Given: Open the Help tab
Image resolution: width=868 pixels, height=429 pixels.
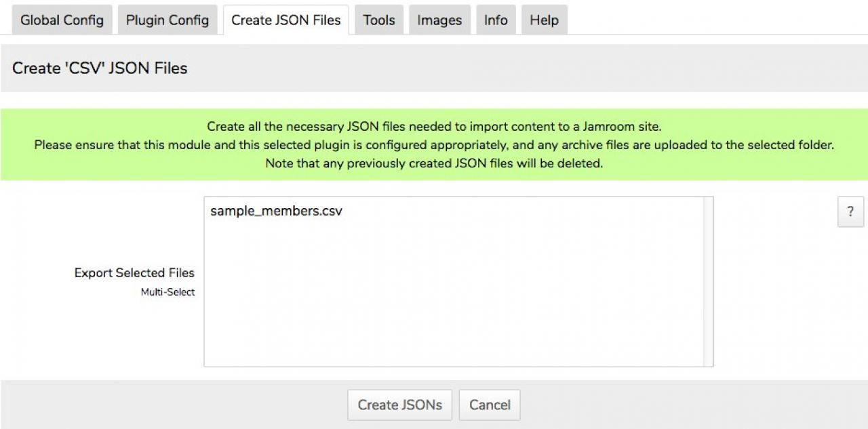Looking at the screenshot, I should click(x=543, y=20).
